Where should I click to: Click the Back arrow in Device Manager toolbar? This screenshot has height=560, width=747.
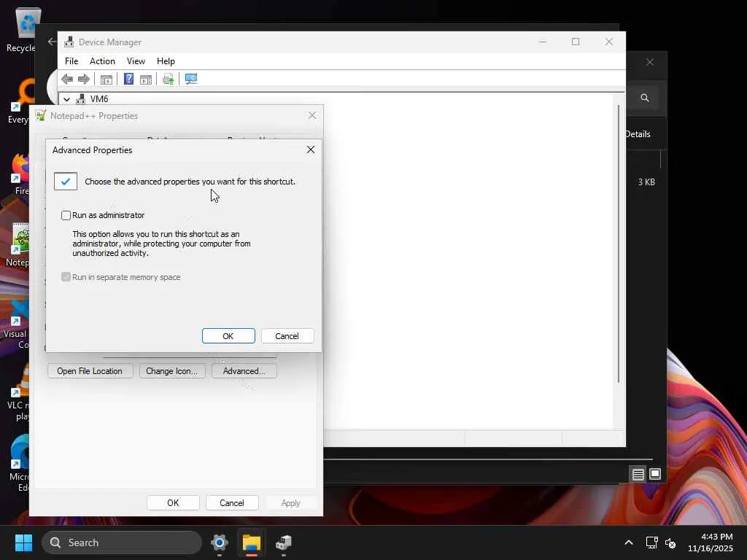point(67,79)
